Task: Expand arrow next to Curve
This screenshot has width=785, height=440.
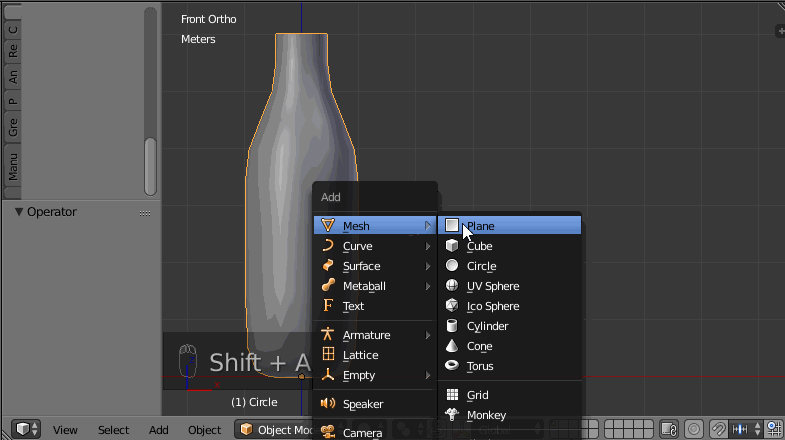Action: pos(428,246)
